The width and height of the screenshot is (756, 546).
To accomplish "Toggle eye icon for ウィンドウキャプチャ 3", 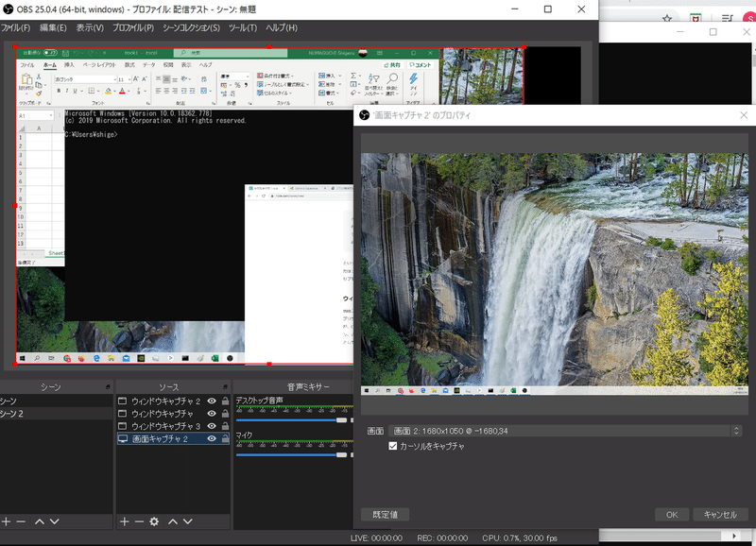I will pos(212,426).
